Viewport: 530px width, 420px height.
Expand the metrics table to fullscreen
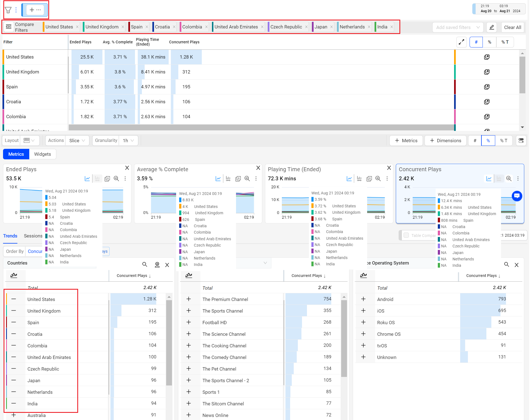point(461,42)
